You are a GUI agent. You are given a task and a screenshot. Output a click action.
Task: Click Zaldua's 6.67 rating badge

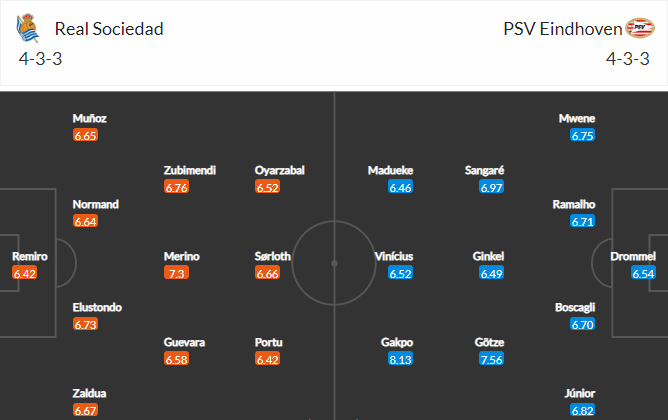pyautogui.click(x=85, y=410)
